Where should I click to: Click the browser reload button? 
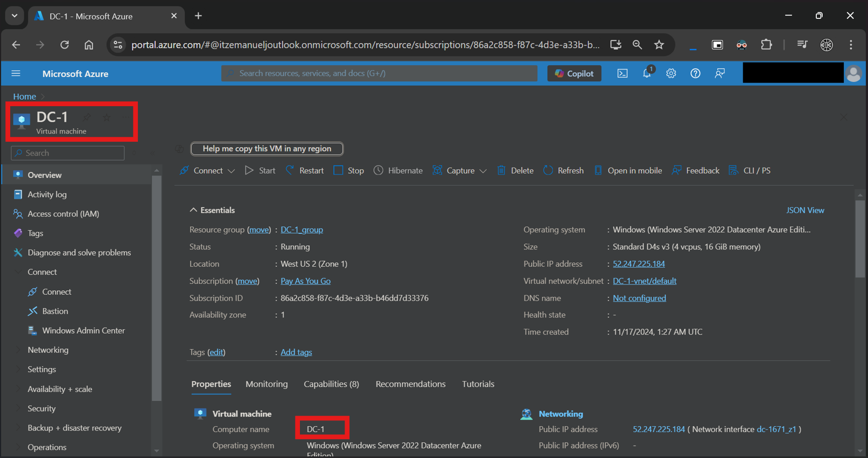point(65,45)
